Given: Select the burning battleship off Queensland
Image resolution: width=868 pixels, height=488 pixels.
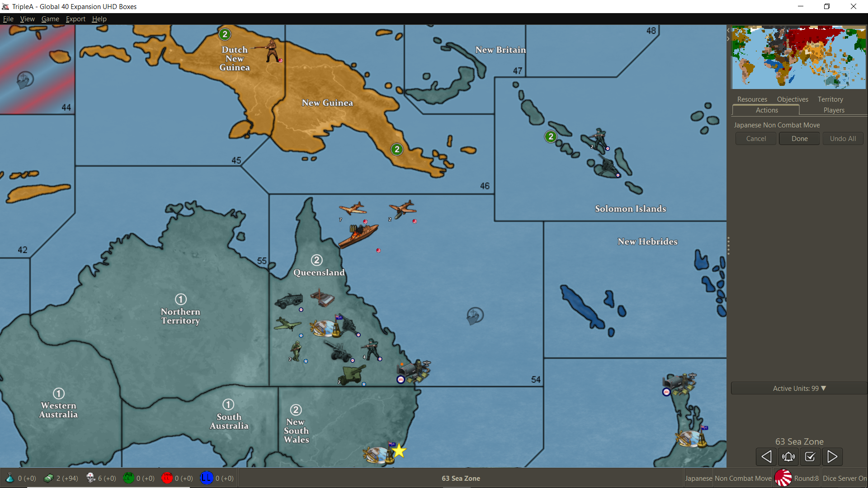Looking at the screenshot, I should [x=358, y=235].
